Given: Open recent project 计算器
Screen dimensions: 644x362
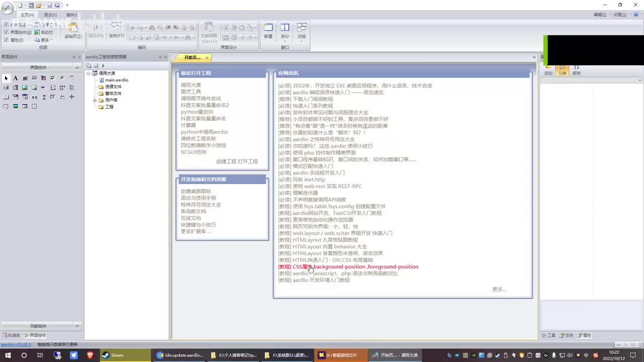Looking at the screenshot, I should click(x=188, y=125).
